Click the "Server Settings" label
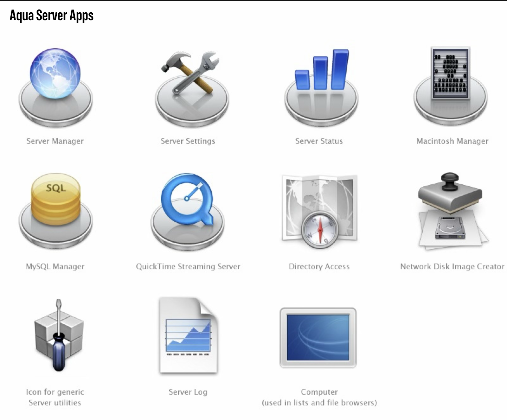This screenshot has height=420, width=507. point(188,141)
